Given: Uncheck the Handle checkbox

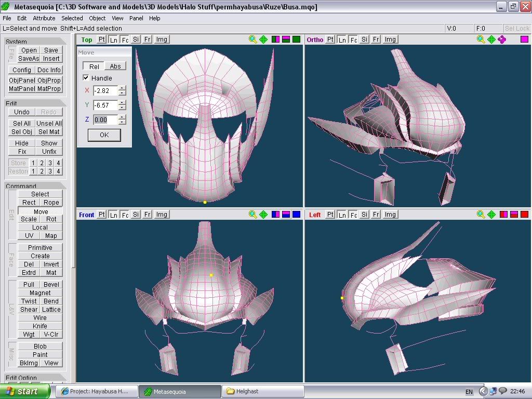Looking at the screenshot, I should [x=86, y=78].
